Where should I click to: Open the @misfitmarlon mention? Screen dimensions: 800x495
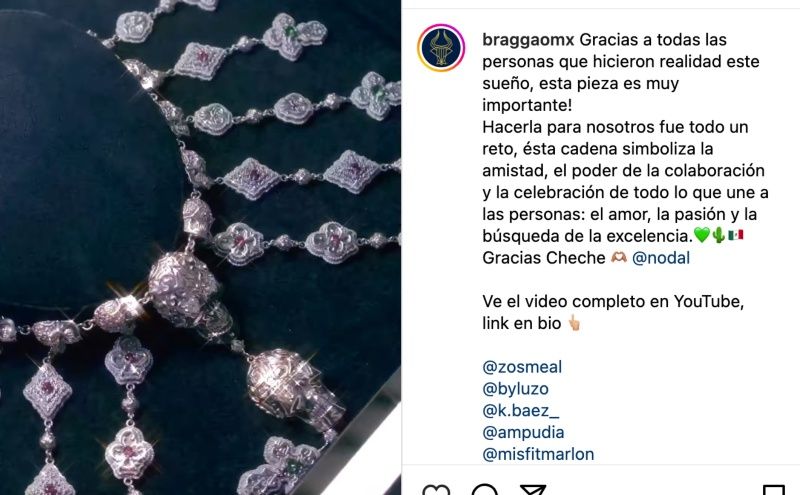(x=538, y=454)
